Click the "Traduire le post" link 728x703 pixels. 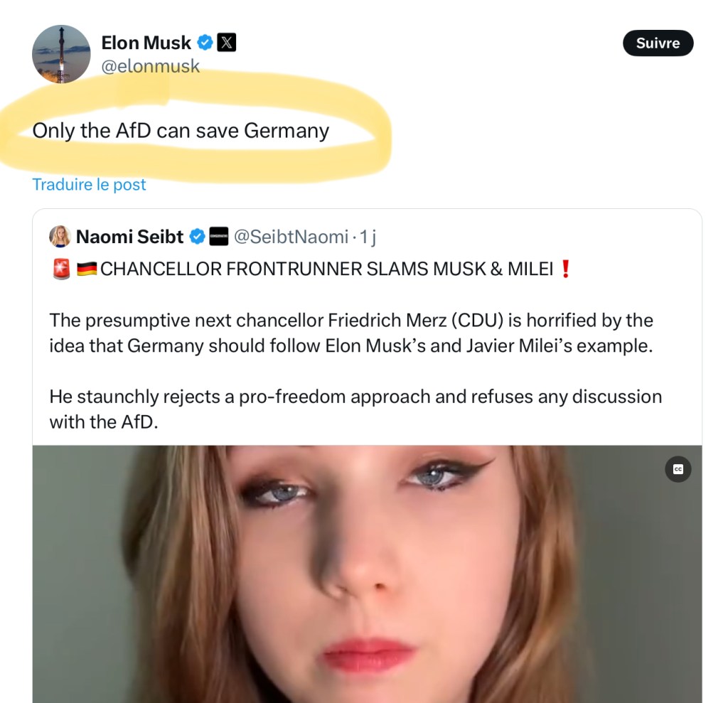(x=89, y=185)
